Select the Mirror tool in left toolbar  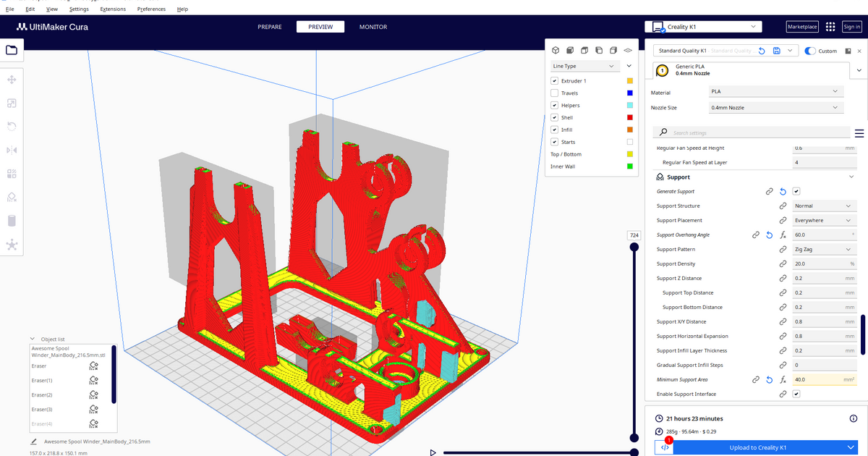pos(12,151)
